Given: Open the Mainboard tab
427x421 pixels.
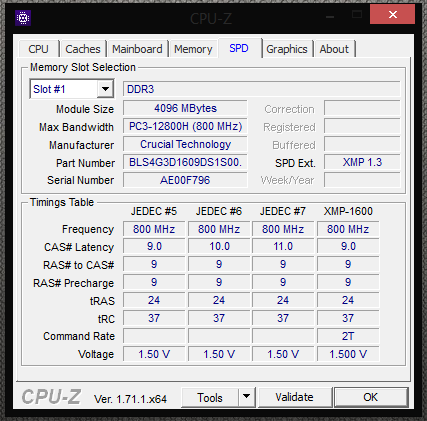Looking at the screenshot, I should [x=137, y=49].
